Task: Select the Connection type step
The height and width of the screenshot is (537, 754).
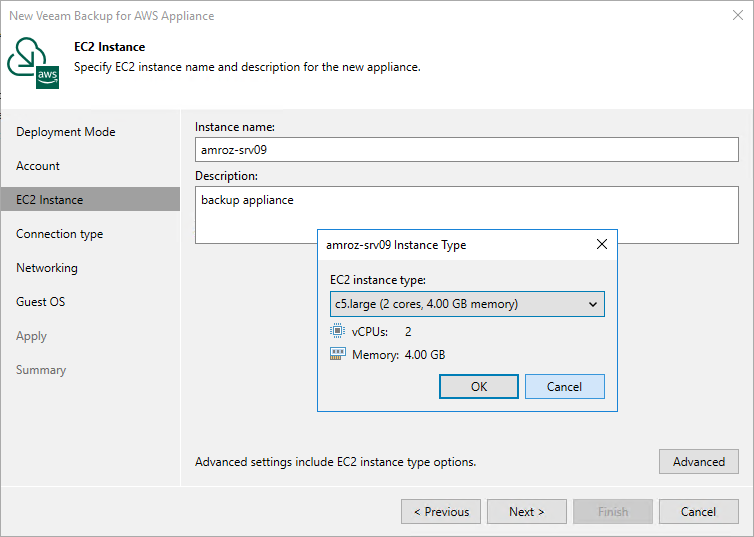Action: click(60, 234)
